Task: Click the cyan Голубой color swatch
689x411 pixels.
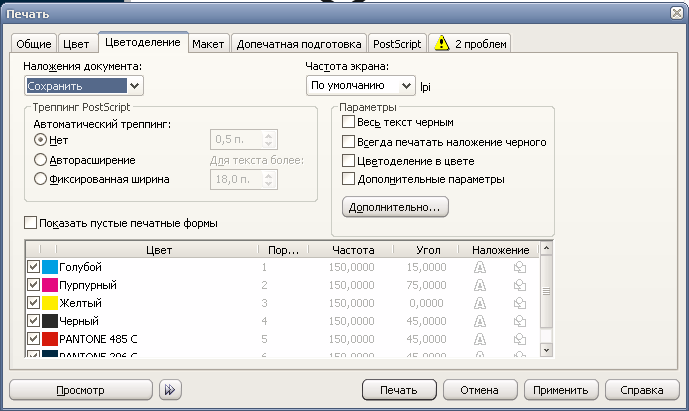Action: tap(50, 267)
